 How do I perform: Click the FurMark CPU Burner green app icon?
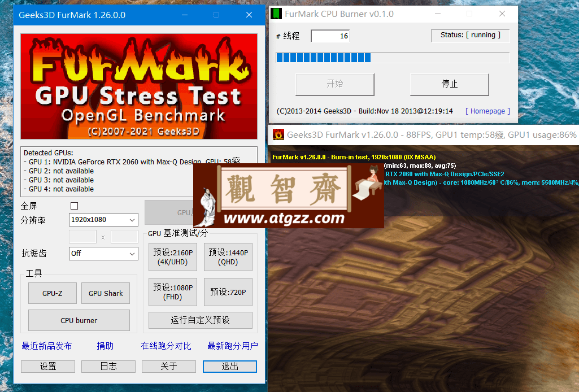[x=276, y=14]
